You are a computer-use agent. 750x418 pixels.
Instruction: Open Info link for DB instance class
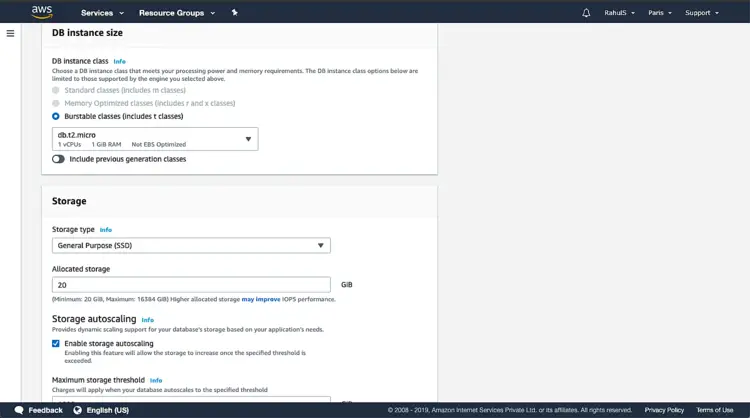[x=120, y=61]
